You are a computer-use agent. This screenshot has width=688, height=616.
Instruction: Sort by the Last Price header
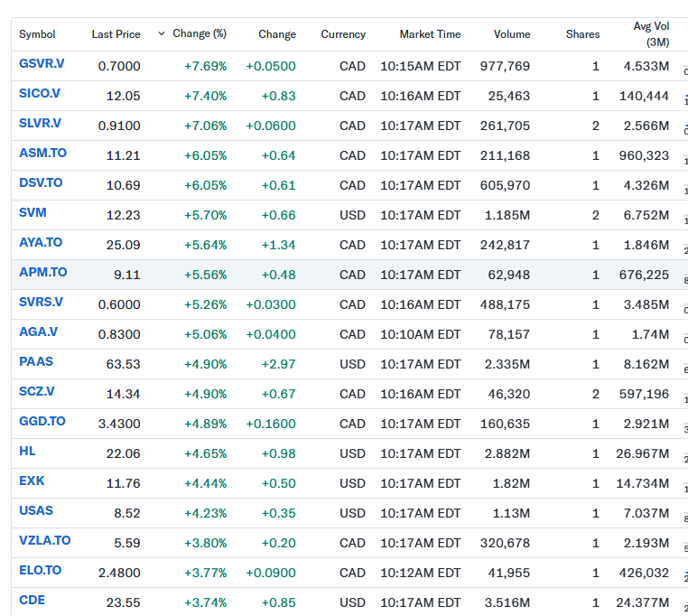tap(116, 34)
